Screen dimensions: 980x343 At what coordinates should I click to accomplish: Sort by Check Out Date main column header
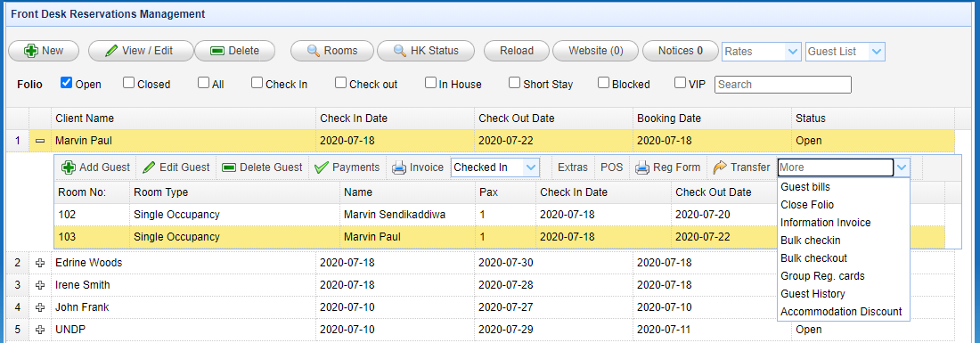(x=553, y=118)
